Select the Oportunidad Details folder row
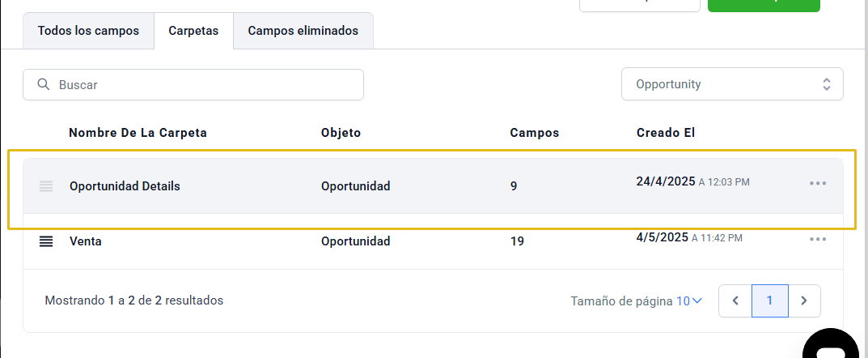Image resolution: width=868 pixels, height=358 pixels. click(433, 186)
